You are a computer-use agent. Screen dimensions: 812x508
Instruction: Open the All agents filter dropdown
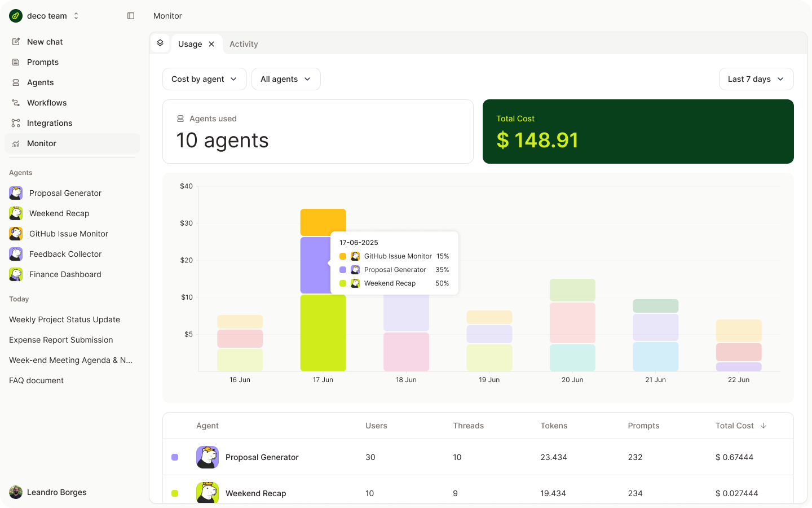(x=286, y=79)
